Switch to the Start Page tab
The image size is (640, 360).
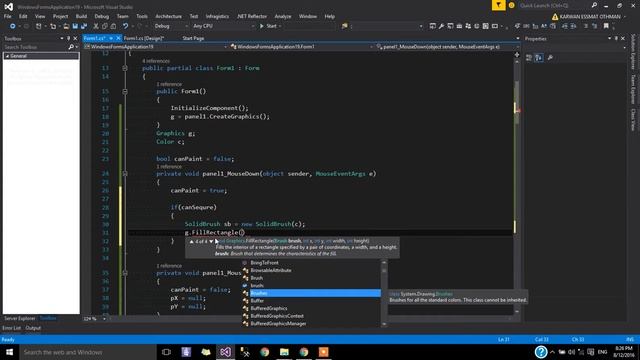(193, 38)
